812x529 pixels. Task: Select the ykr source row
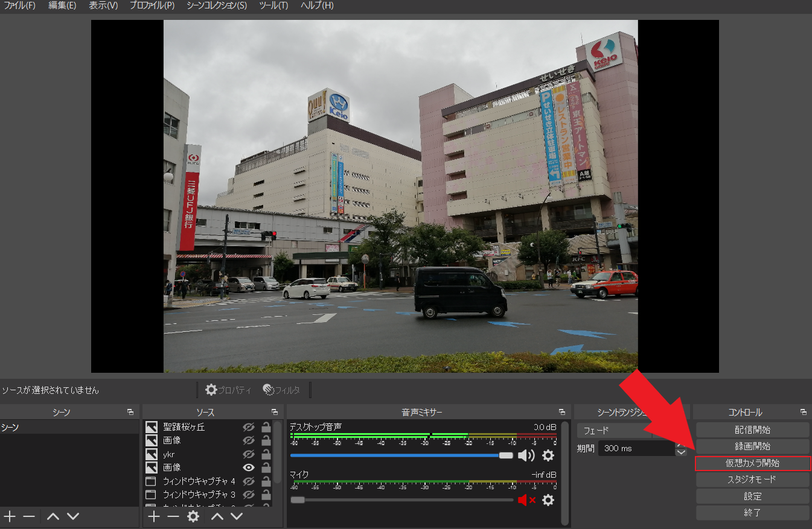click(208, 454)
